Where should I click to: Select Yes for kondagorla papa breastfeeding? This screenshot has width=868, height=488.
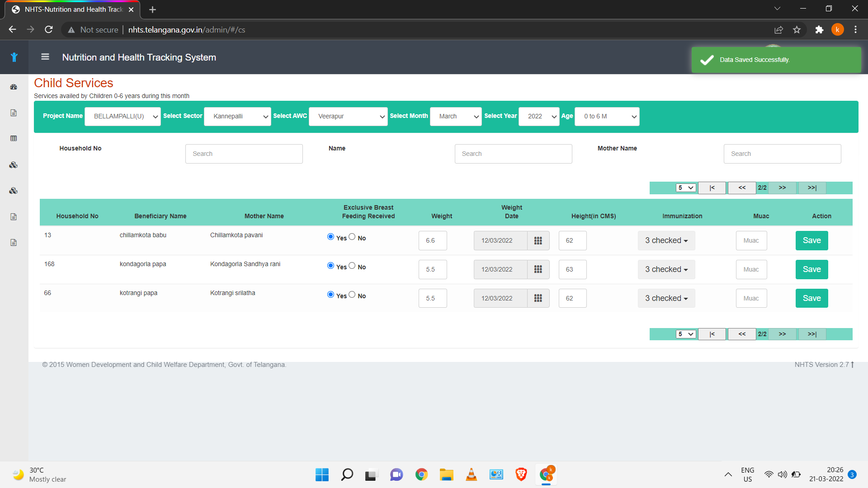[330, 266]
